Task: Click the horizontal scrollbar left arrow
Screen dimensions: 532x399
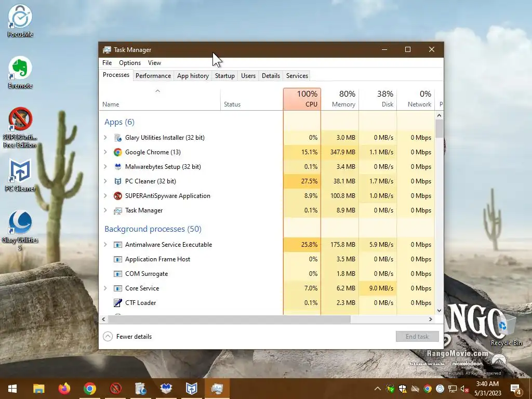Action: click(x=104, y=320)
